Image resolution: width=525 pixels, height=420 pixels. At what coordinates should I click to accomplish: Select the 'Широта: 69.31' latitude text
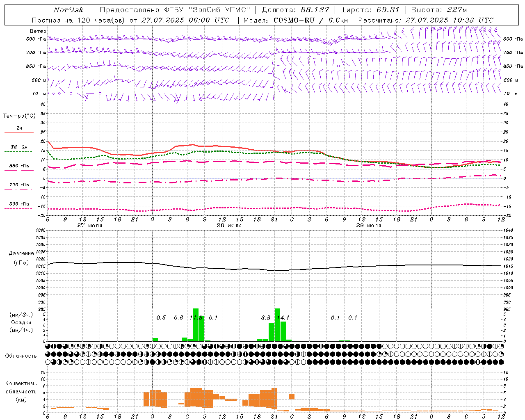point(370,10)
